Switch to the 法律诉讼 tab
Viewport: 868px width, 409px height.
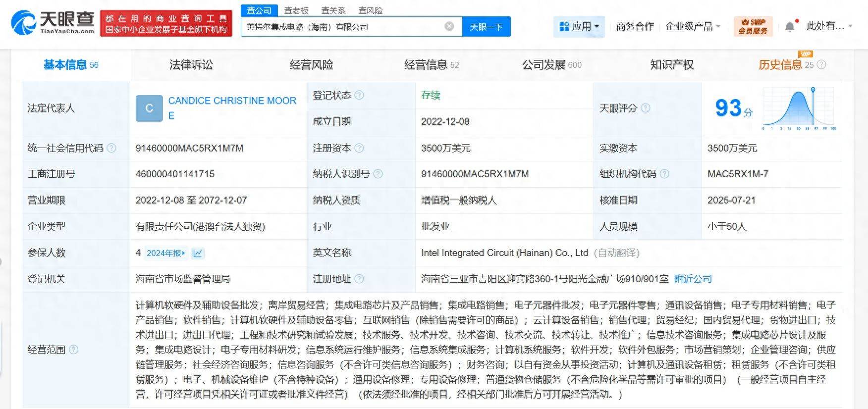click(191, 65)
